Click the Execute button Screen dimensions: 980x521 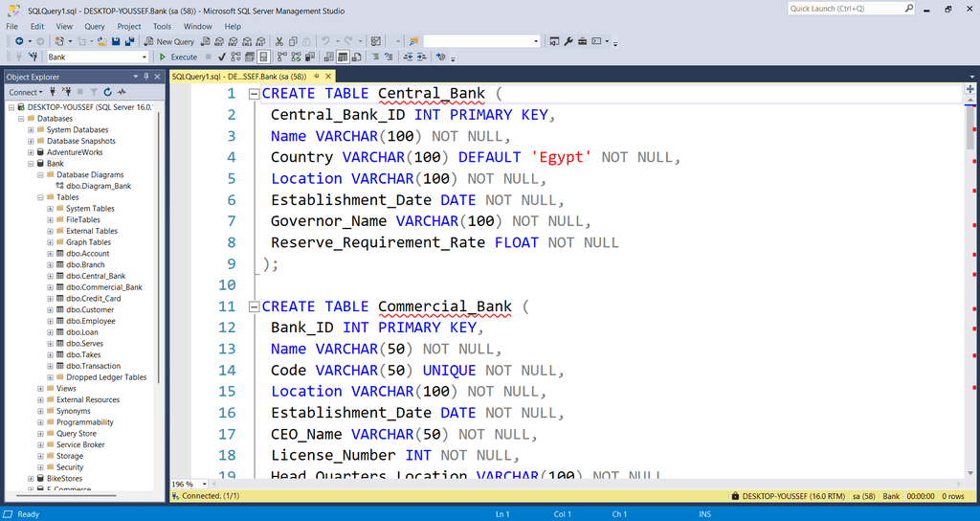coord(178,57)
